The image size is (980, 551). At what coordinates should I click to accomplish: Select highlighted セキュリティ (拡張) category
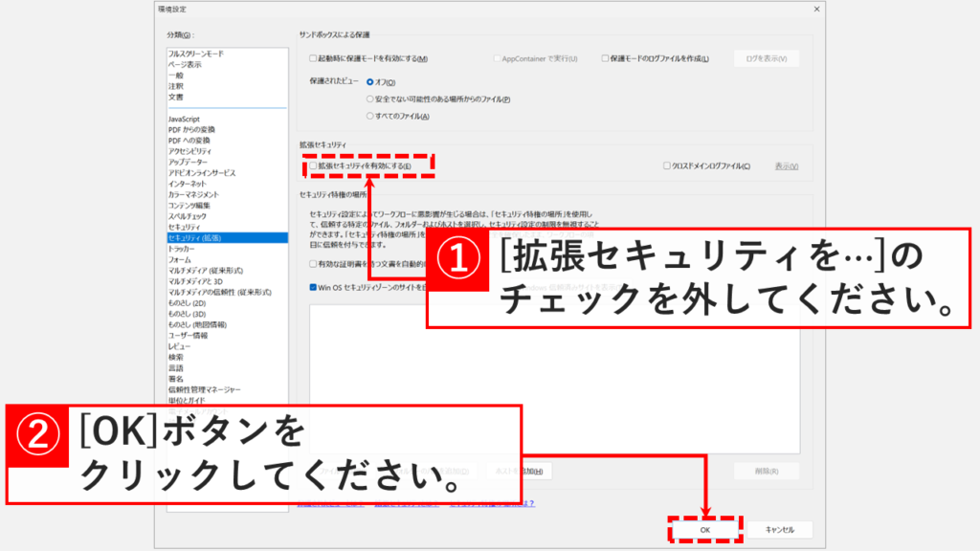227,238
